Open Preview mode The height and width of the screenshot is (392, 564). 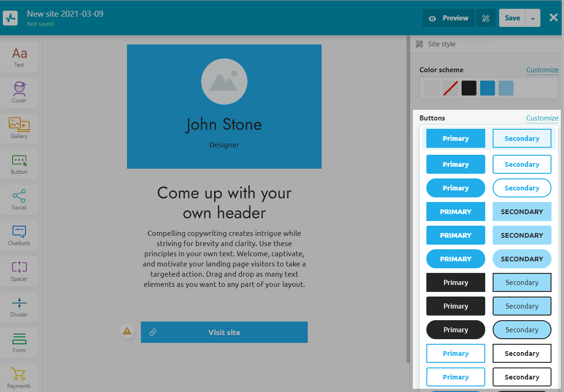point(449,18)
